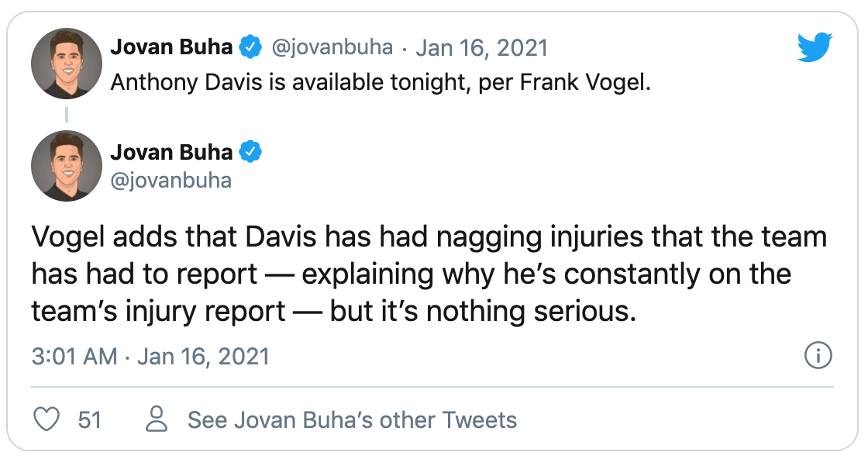Open the @jovanbuha handle next to the date

[332, 47]
